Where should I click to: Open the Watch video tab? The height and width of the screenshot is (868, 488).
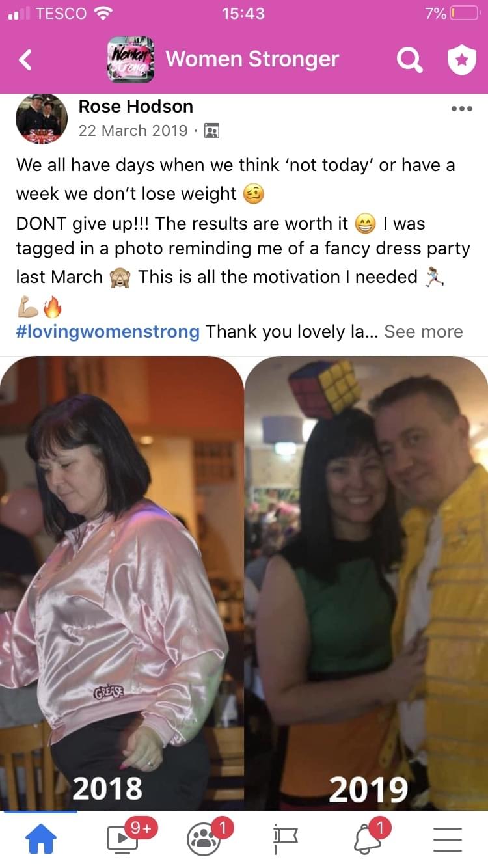(123, 839)
